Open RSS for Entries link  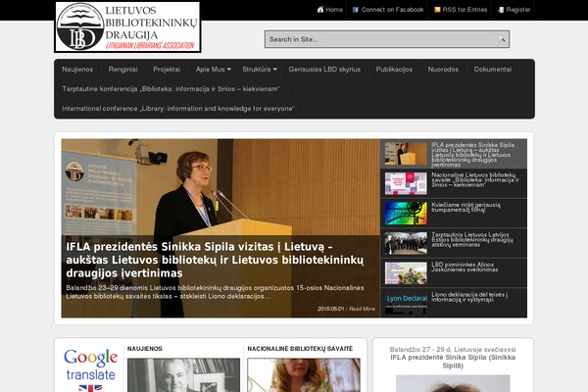[x=465, y=10]
